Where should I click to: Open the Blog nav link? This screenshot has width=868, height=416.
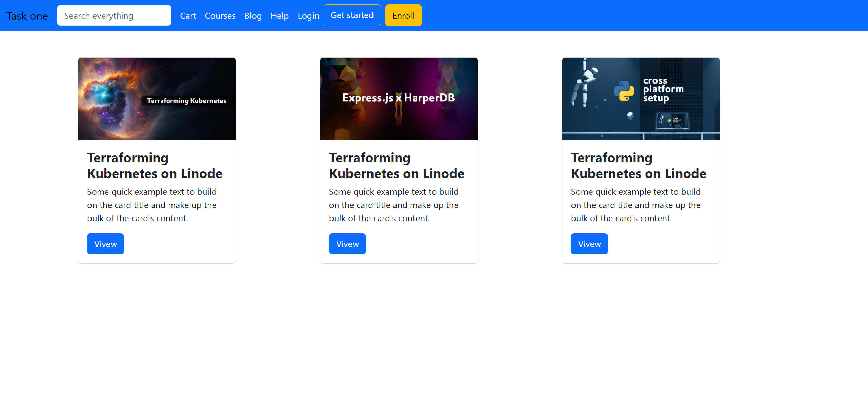[x=253, y=16]
